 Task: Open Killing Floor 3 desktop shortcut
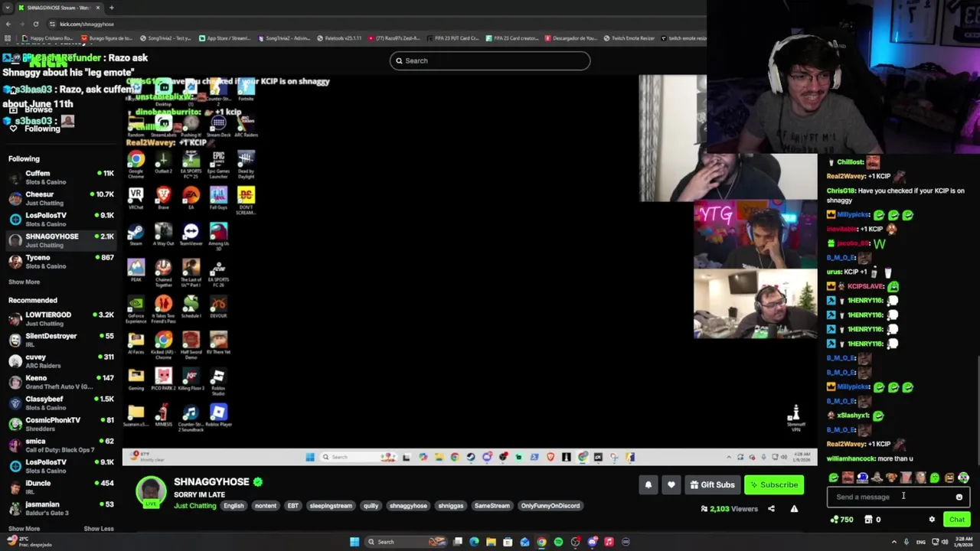(191, 380)
